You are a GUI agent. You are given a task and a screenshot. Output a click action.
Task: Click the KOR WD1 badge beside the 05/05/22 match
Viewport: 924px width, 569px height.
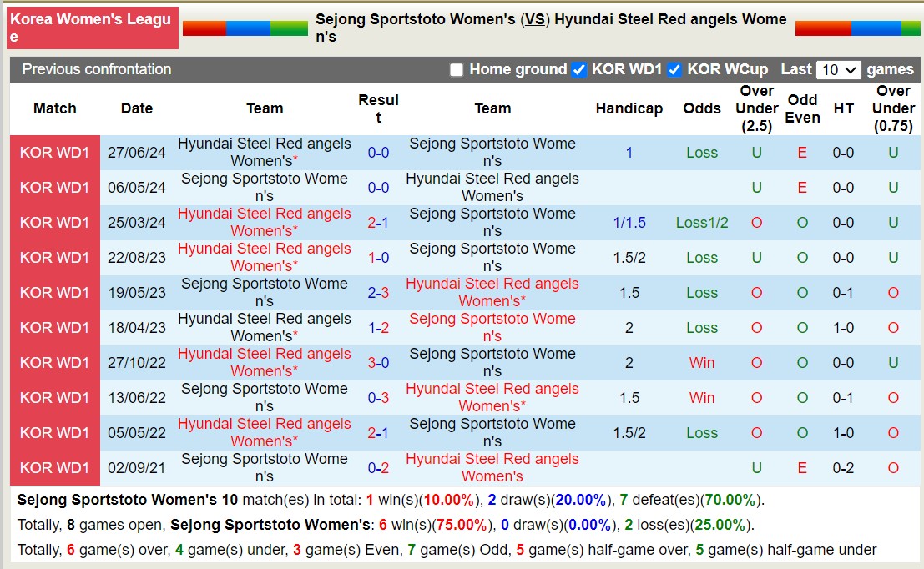[x=53, y=433]
